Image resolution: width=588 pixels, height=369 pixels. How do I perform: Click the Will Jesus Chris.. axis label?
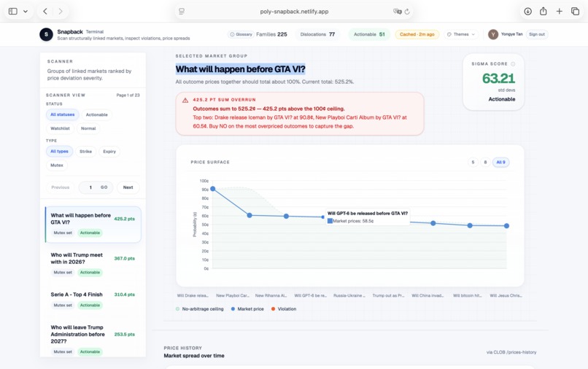(506, 295)
